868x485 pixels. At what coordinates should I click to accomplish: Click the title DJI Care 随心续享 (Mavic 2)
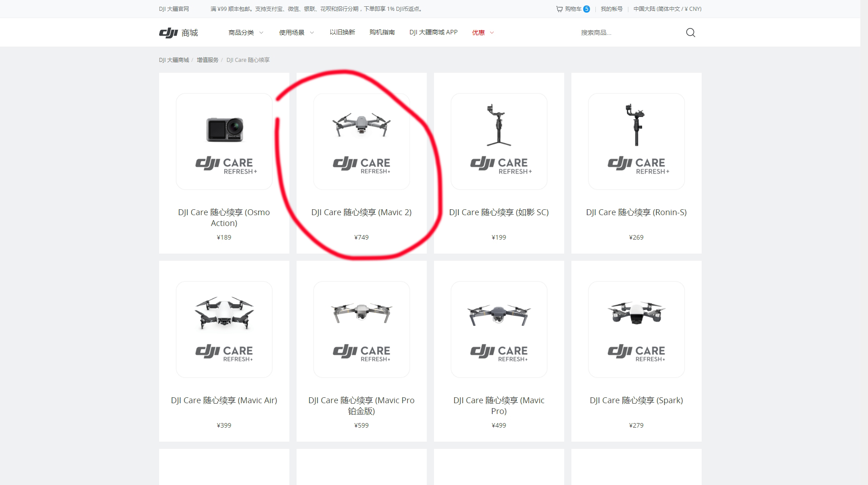362,212
